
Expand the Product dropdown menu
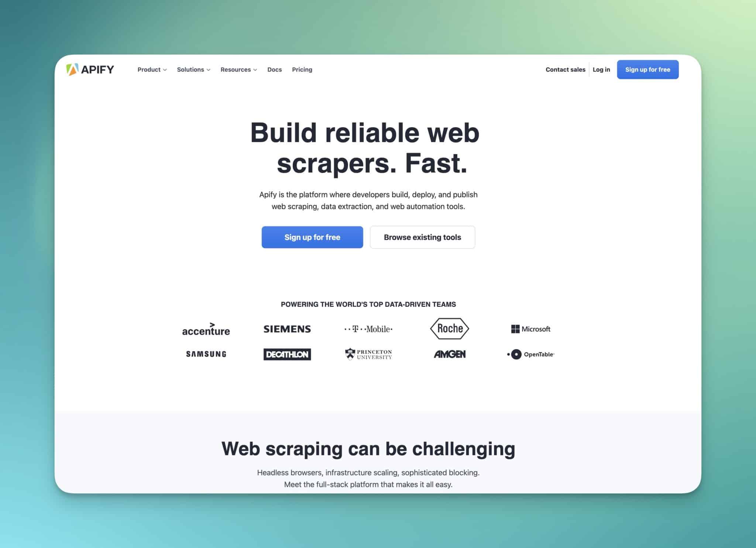151,69
